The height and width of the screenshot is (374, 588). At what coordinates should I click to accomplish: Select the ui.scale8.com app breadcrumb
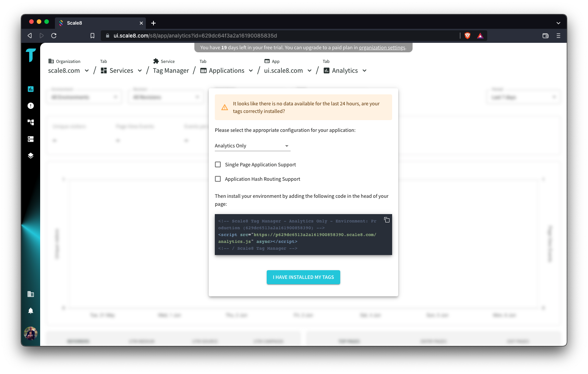[x=283, y=70]
